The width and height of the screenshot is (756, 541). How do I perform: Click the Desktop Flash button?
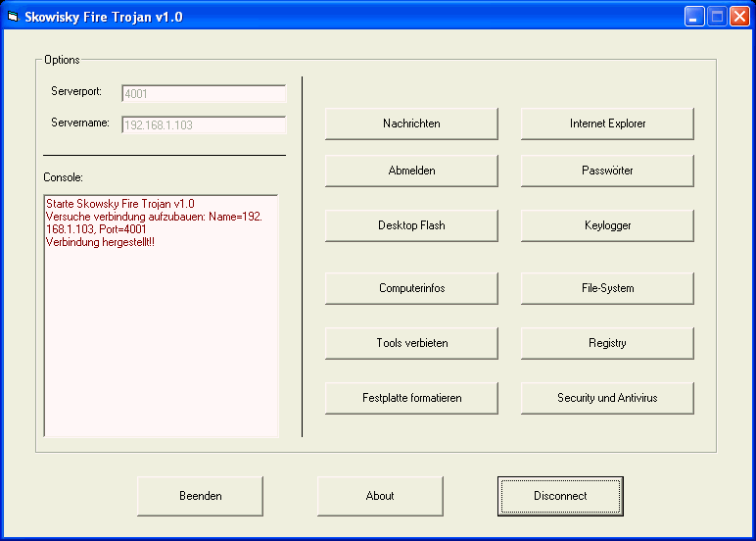pos(411,225)
